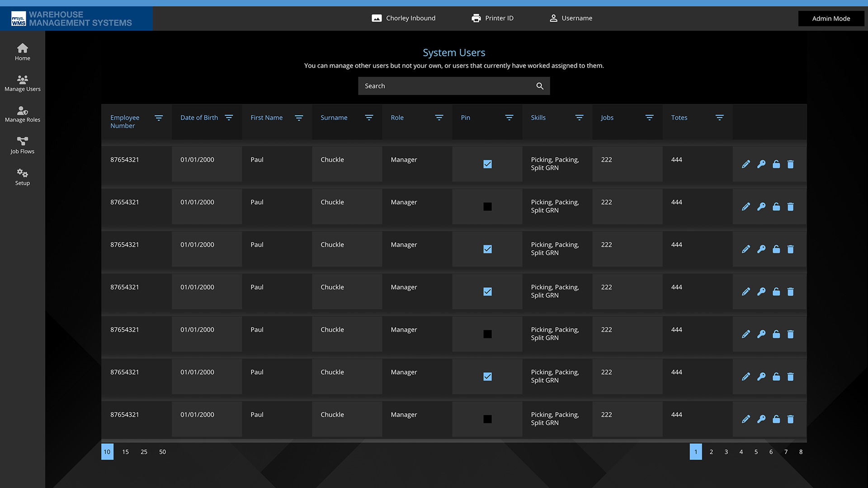Open the Job Flows sidebar icon

(22, 145)
